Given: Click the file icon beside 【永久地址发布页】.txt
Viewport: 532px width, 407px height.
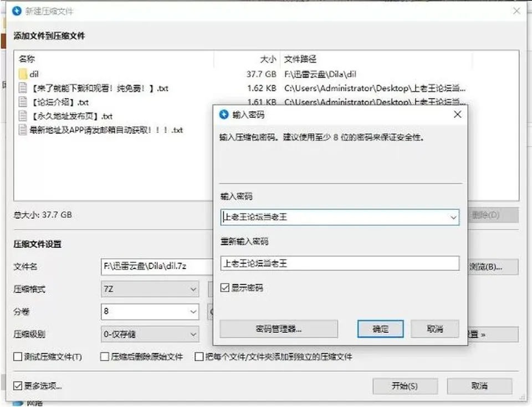Looking at the screenshot, I should [23, 116].
